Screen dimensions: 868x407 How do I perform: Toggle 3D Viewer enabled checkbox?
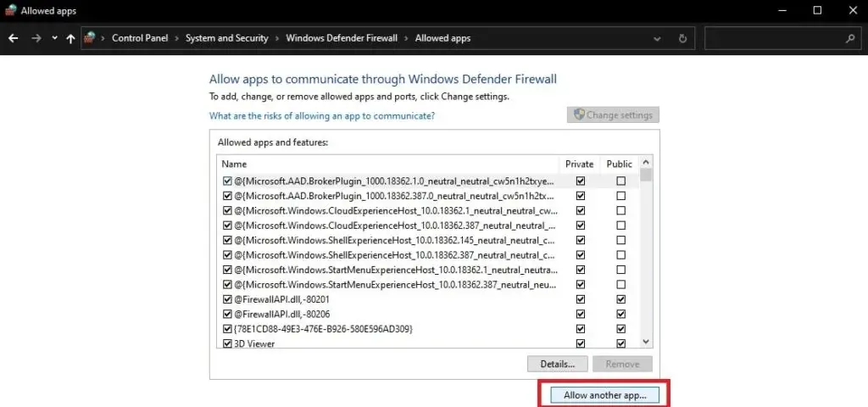click(227, 343)
